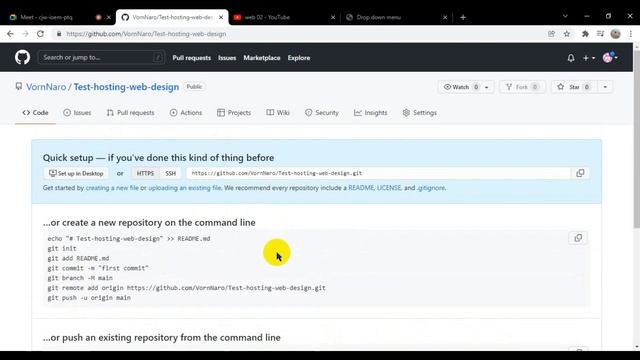Click Issues in the top navigation
The width and height of the screenshot is (640, 360).
tap(227, 58)
